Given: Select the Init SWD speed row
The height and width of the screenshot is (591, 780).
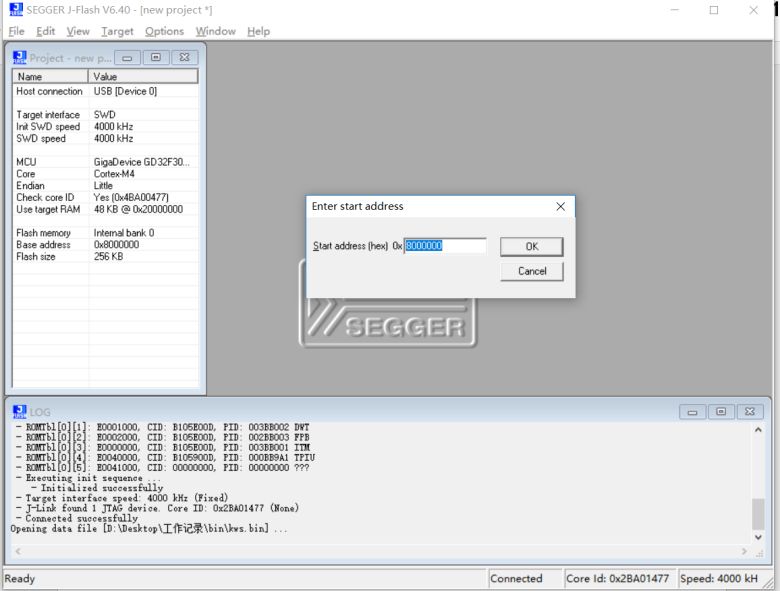Looking at the screenshot, I should (x=105, y=127).
